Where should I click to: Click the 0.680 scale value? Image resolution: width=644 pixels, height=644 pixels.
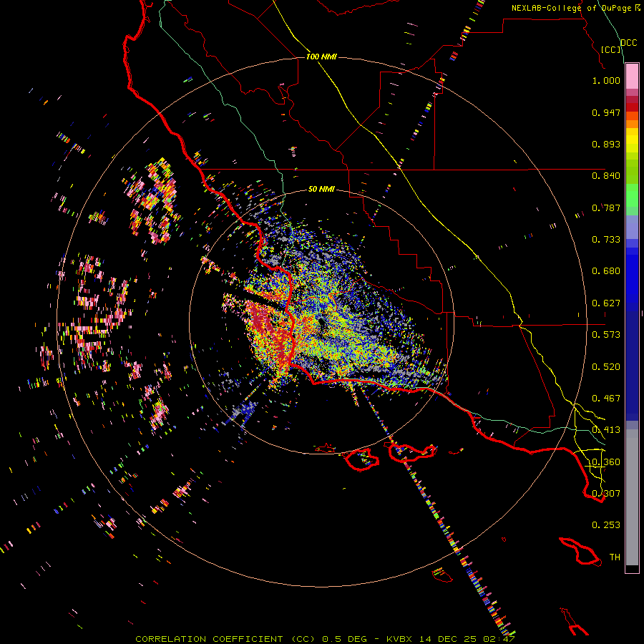(606, 271)
